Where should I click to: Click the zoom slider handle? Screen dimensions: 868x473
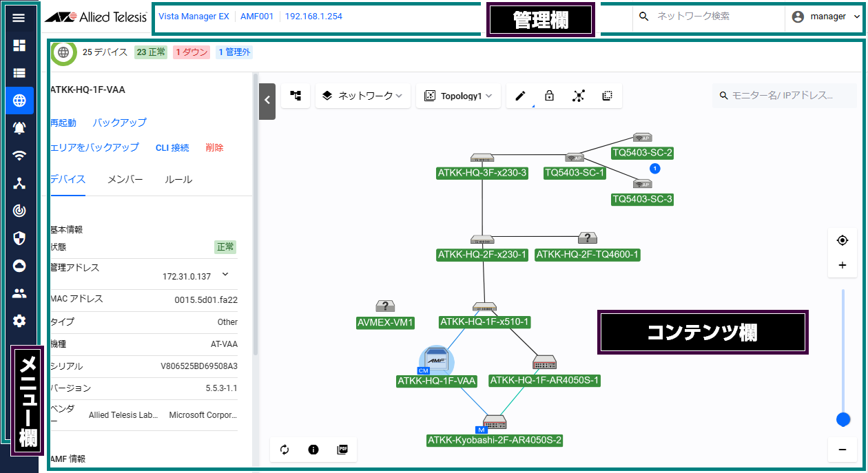click(x=842, y=419)
